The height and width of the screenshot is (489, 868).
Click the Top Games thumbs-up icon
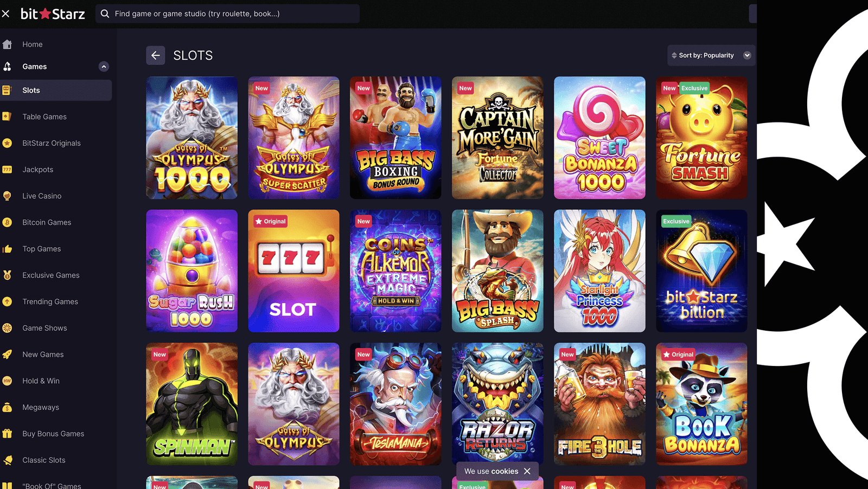(x=7, y=249)
